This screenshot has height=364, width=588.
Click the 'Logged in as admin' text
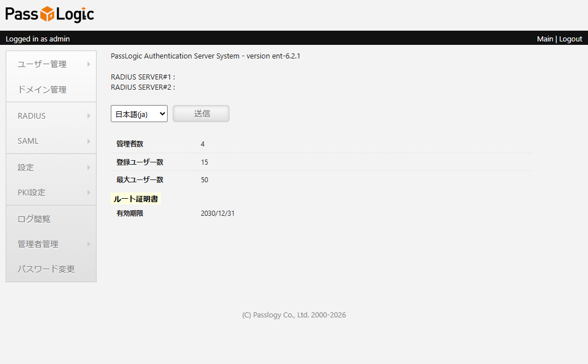pos(37,39)
